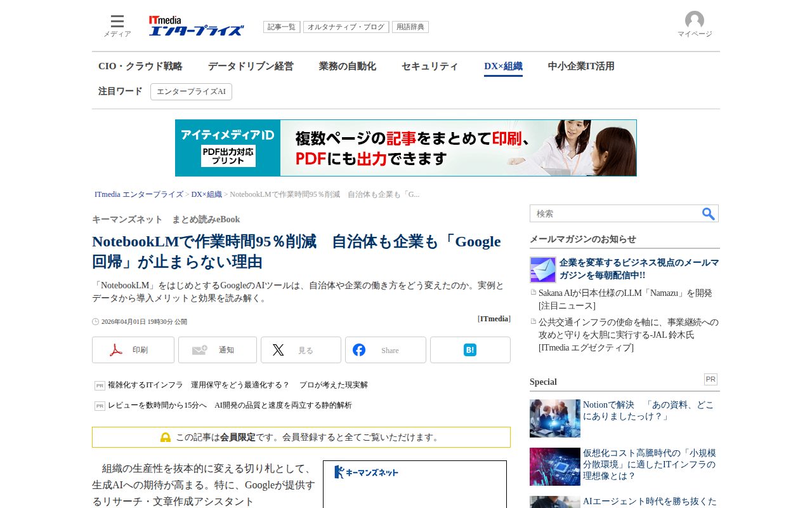Click the 通知 mail icon button

[x=218, y=350]
